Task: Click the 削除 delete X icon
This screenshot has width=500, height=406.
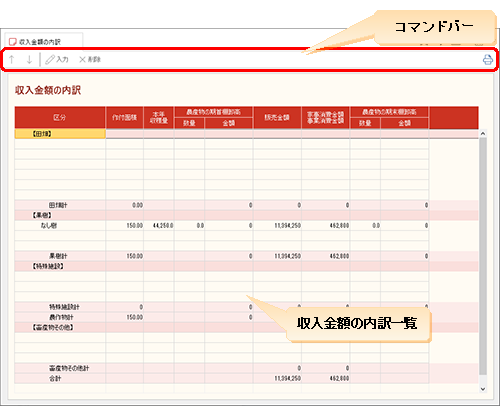Action: click(82, 60)
